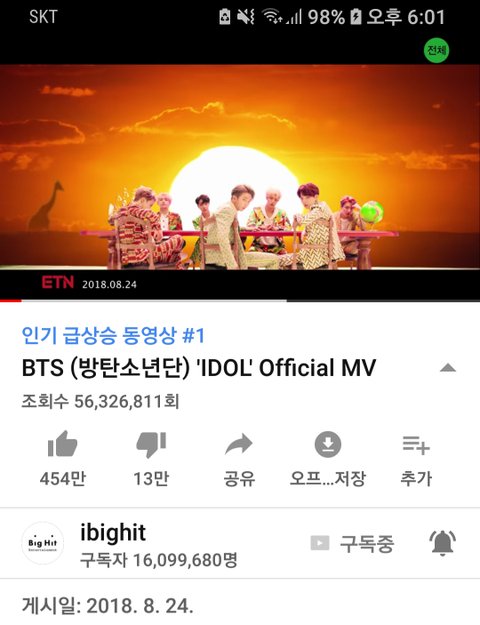Open the ibighit channel name
The width and height of the screenshot is (480, 625).
113,533
